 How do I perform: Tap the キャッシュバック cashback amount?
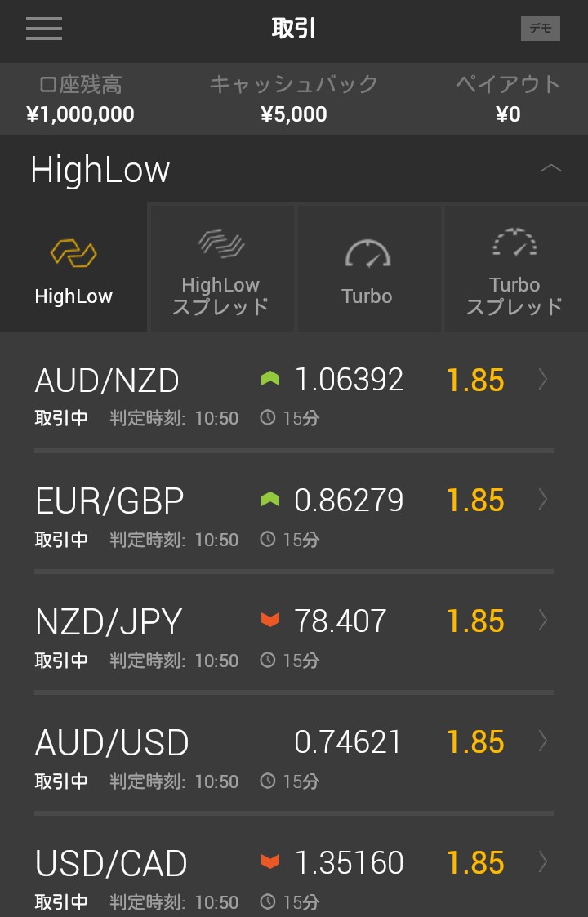click(x=294, y=114)
